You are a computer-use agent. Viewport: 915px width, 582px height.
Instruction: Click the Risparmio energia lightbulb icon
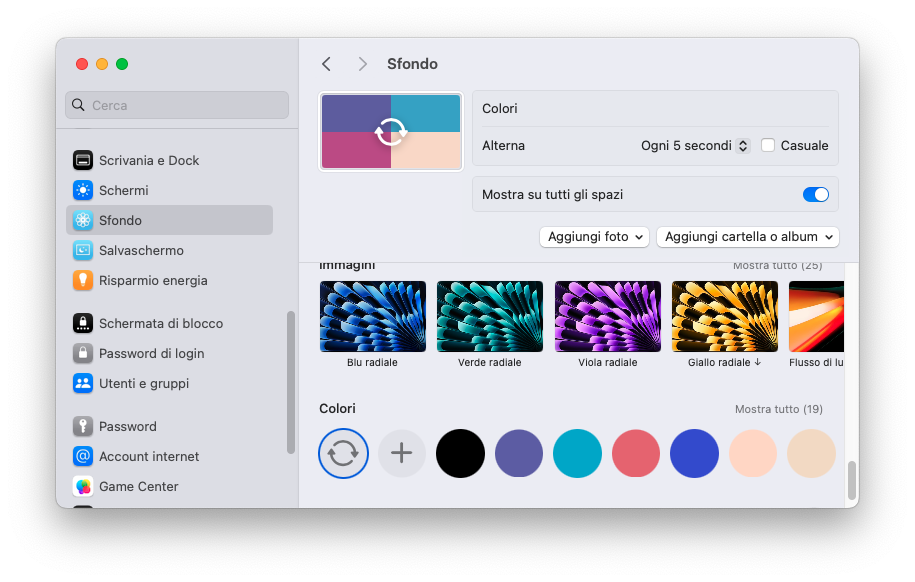83,280
